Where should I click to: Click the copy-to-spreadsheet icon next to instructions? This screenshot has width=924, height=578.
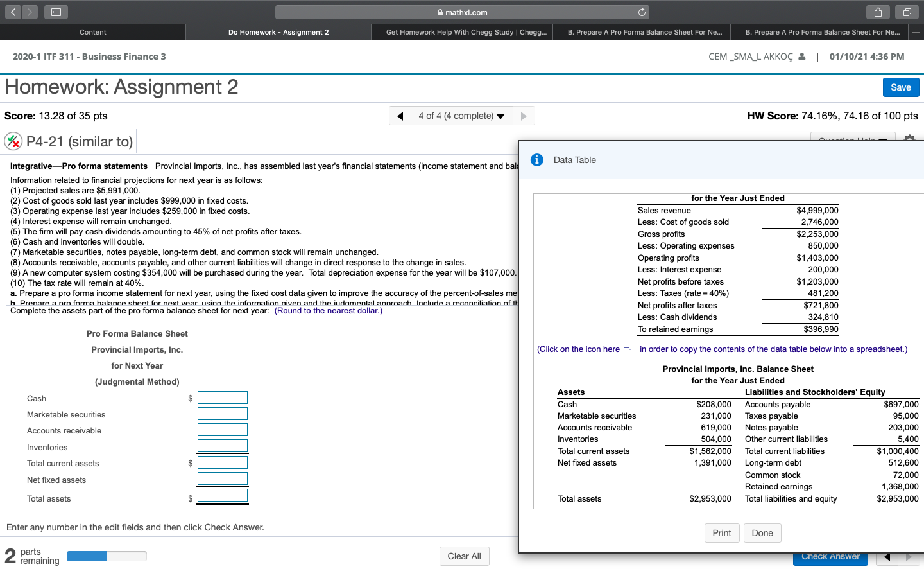pyautogui.click(x=627, y=349)
